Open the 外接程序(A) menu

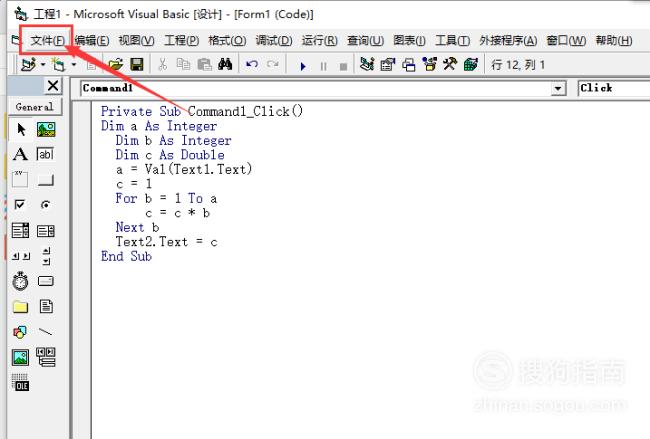pyautogui.click(x=508, y=40)
